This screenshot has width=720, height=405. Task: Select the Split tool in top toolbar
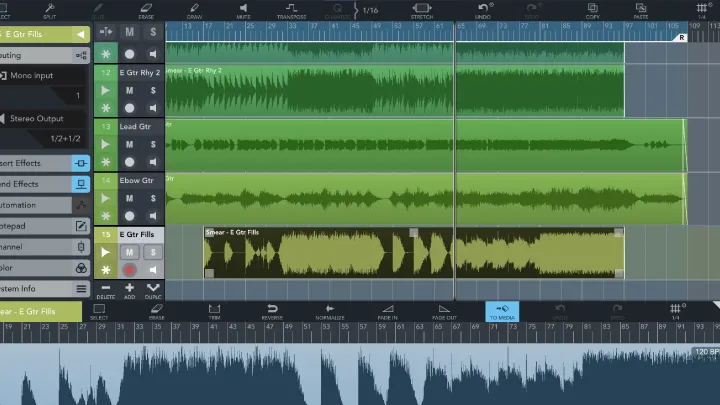click(x=50, y=9)
